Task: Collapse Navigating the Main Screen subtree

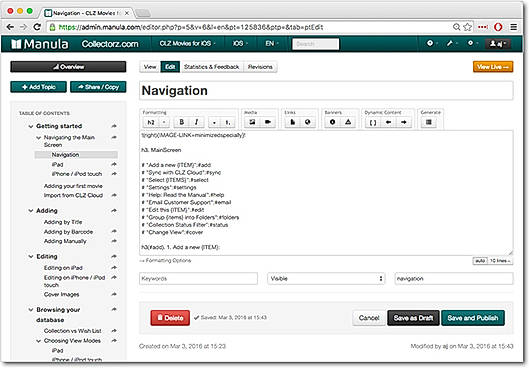Action: click(x=38, y=138)
